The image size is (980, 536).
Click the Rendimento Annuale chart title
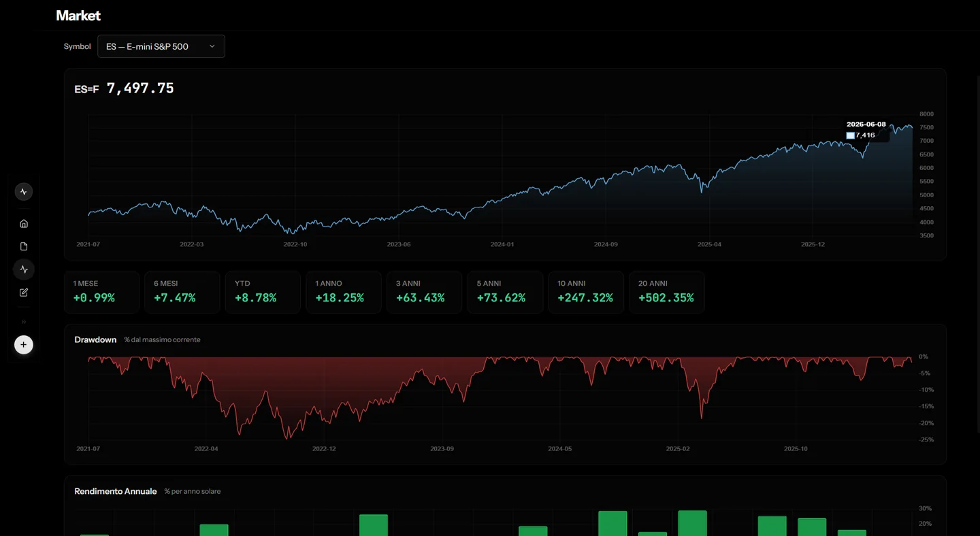tap(116, 491)
